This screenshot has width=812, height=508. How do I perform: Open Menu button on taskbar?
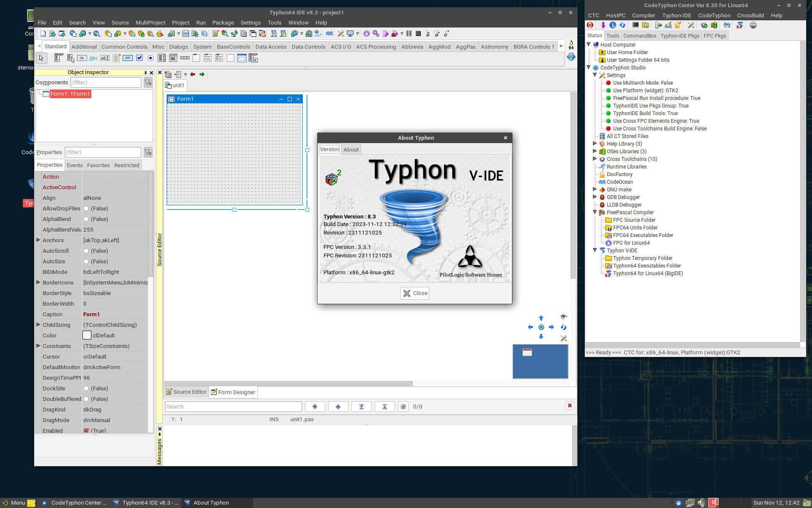(x=14, y=503)
